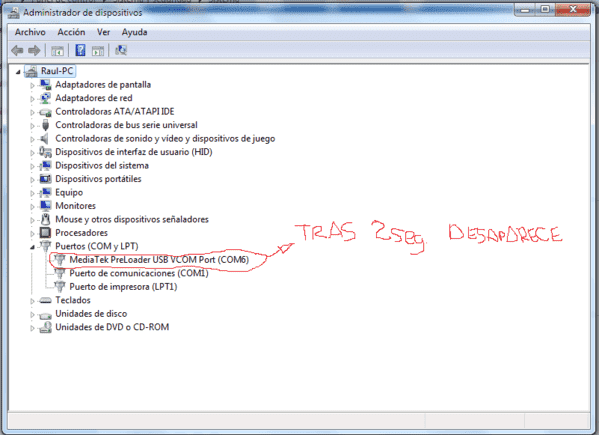Select Dispositivos del sistema label
599x435 pixels.
tap(102, 165)
